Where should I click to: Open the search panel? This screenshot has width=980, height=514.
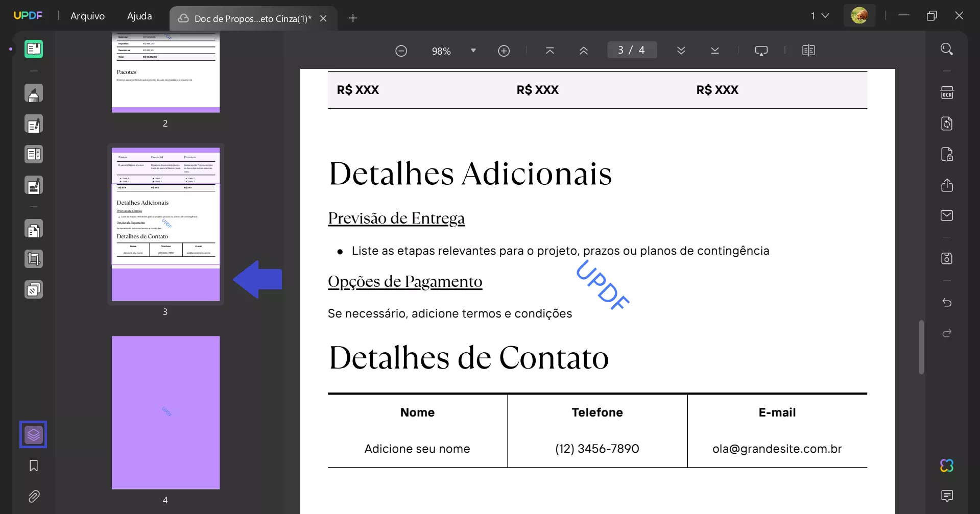point(947,48)
